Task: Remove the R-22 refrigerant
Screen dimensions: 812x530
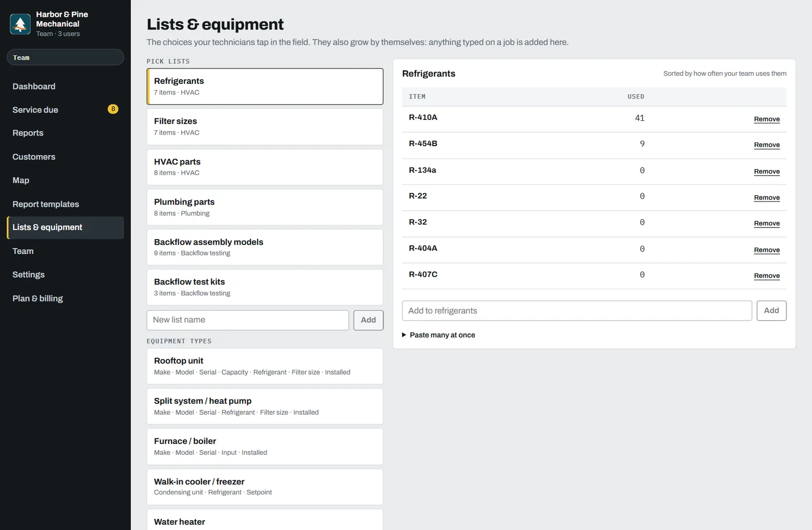Action: tap(767, 198)
